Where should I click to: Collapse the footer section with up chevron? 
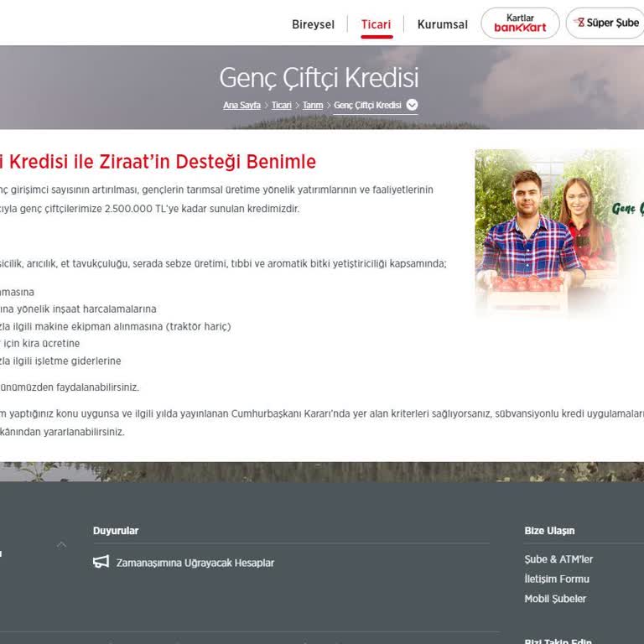point(61,545)
